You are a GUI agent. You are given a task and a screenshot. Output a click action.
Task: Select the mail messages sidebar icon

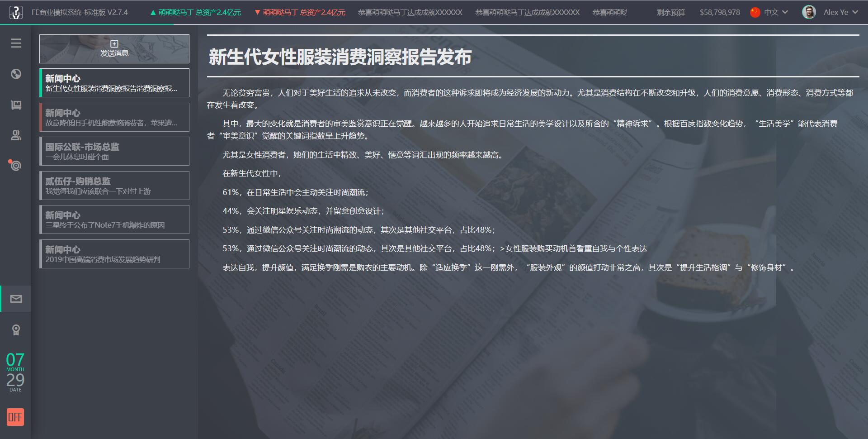pos(16,299)
